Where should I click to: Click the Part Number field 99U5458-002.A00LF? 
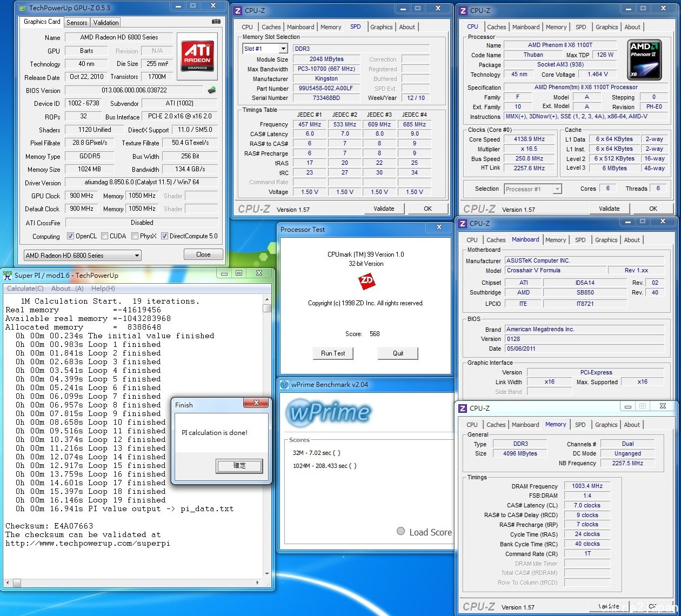[326, 89]
